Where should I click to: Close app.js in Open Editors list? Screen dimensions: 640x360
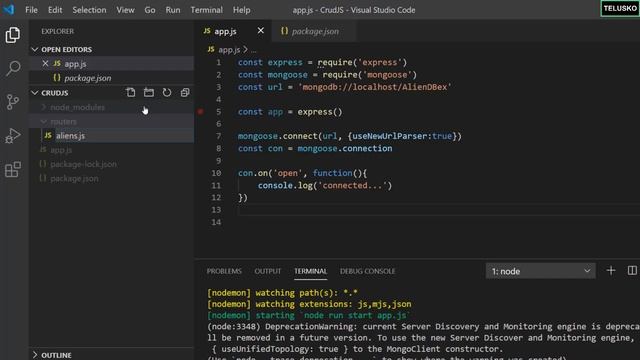tap(45, 64)
